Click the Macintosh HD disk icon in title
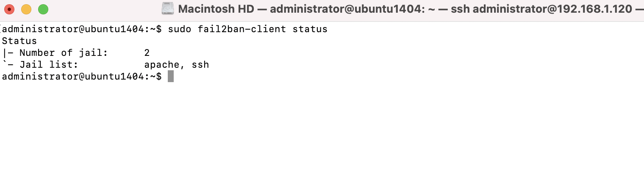 pos(168,8)
